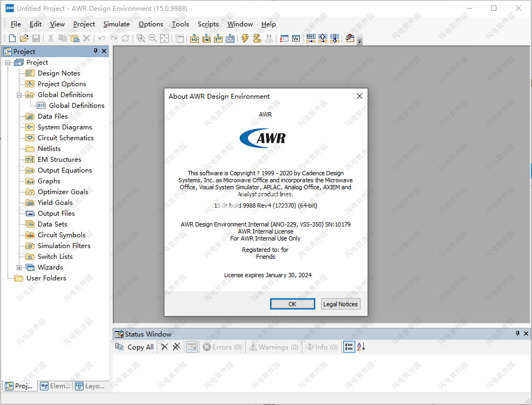This screenshot has width=532, height=405.
Task: Click the 1101 data toolbar icon
Action: coord(311,38)
